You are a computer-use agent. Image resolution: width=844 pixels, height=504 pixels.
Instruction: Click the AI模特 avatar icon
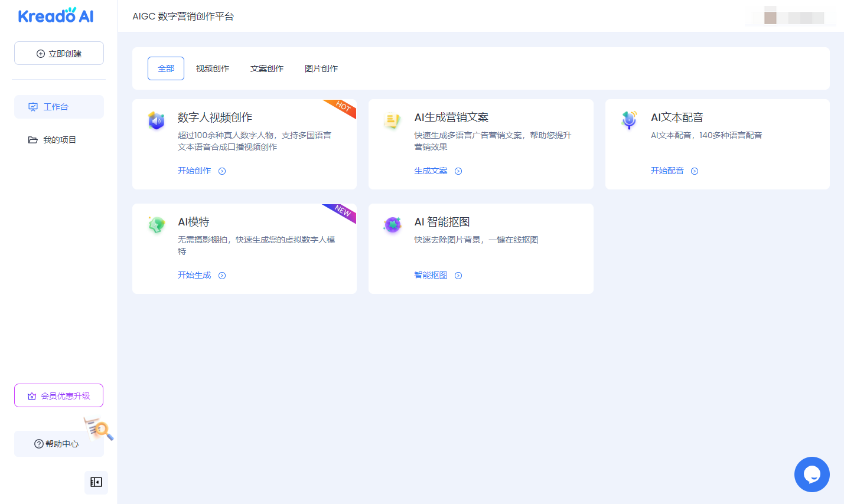[156, 225]
